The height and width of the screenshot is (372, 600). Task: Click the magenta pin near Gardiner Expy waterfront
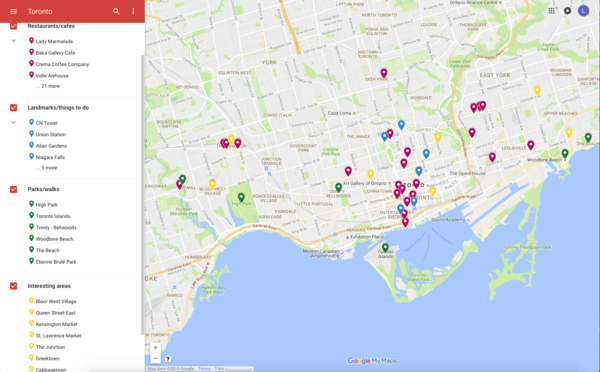(x=405, y=222)
